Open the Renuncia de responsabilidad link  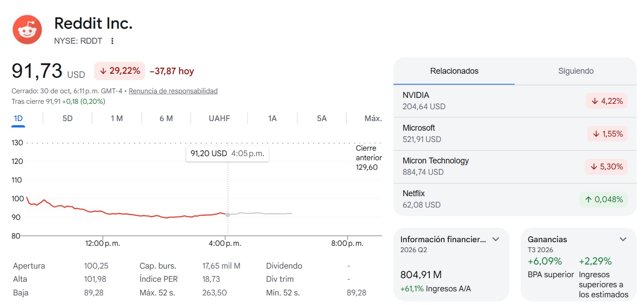pyautogui.click(x=173, y=91)
